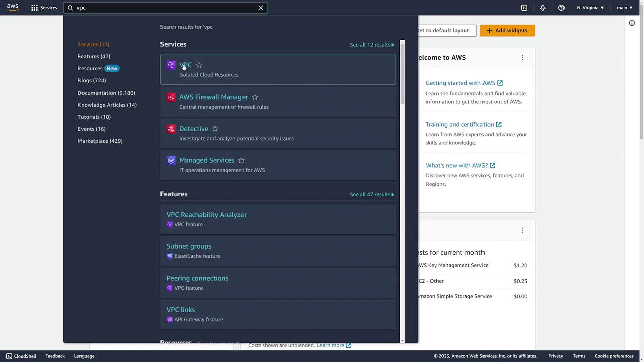The image size is (644, 362).
Task: Click the VPC service icon
Action: pos(171,65)
